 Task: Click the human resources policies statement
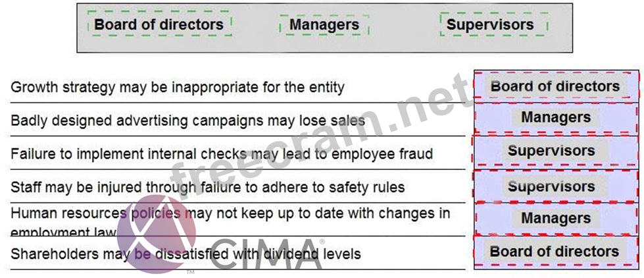point(230,214)
